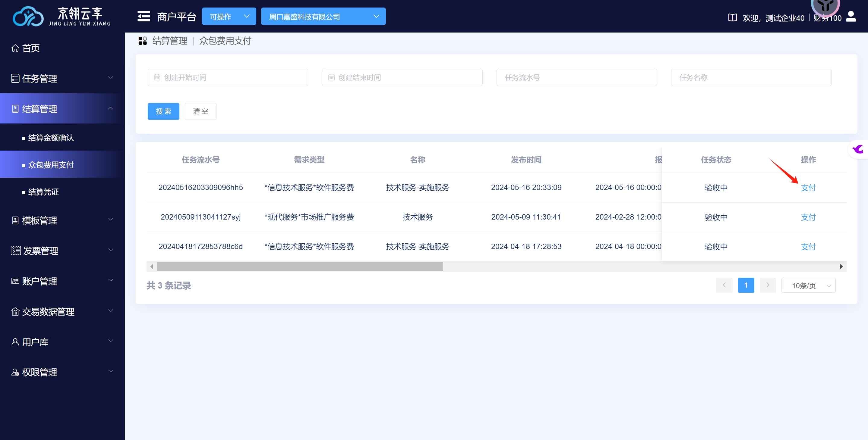Click 支付 for task 20240516203309096hh5
This screenshot has height=440, width=868.
808,188
